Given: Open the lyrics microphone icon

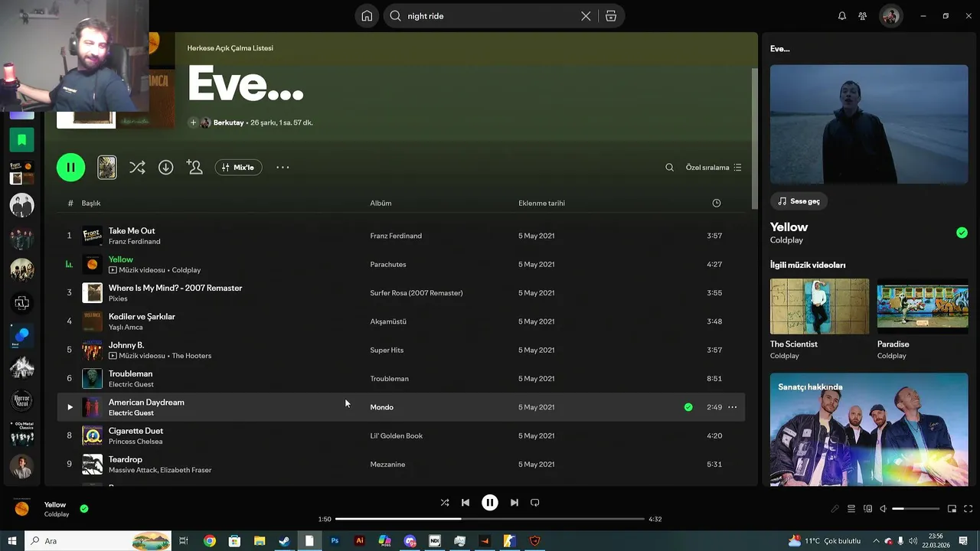Looking at the screenshot, I should (835, 509).
